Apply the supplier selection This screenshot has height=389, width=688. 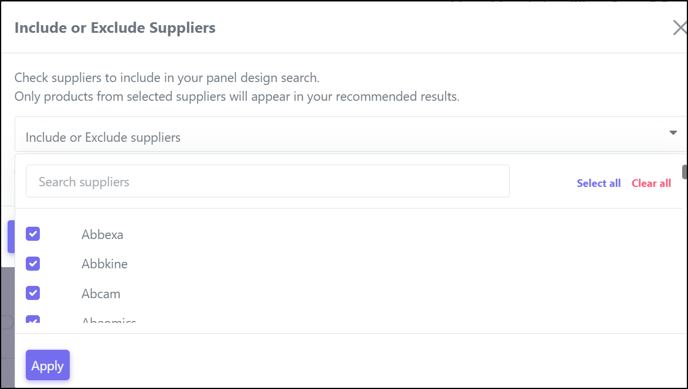pyautogui.click(x=47, y=365)
